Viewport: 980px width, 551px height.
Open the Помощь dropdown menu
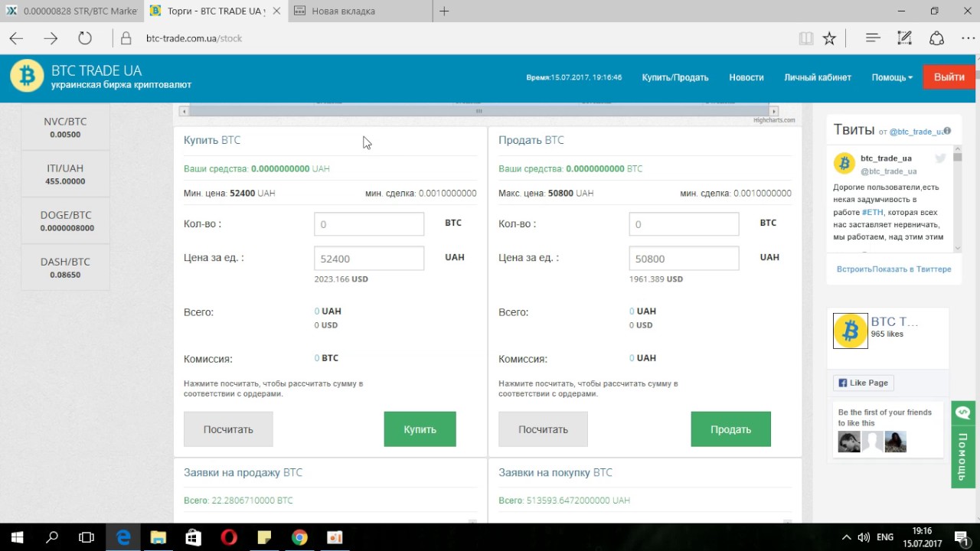coord(892,77)
